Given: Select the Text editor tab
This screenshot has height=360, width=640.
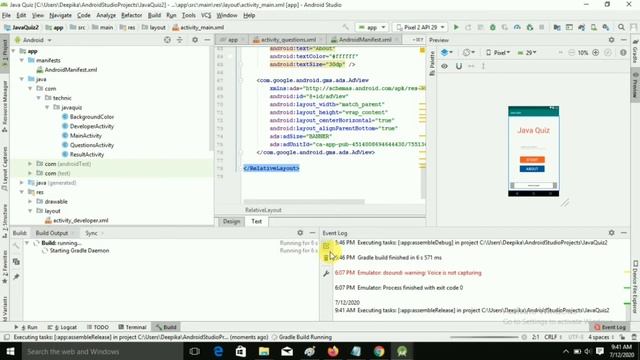Looking at the screenshot, I should pyautogui.click(x=256, y=221).
